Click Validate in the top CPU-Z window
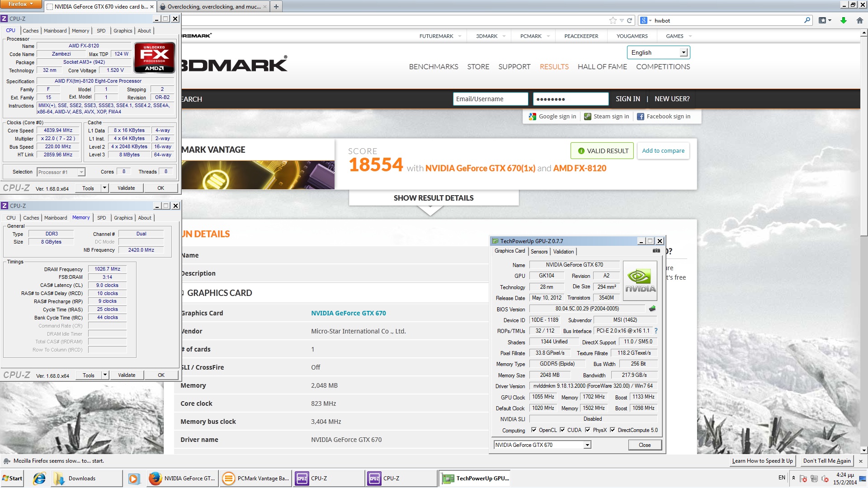 (x=126, y=188)
